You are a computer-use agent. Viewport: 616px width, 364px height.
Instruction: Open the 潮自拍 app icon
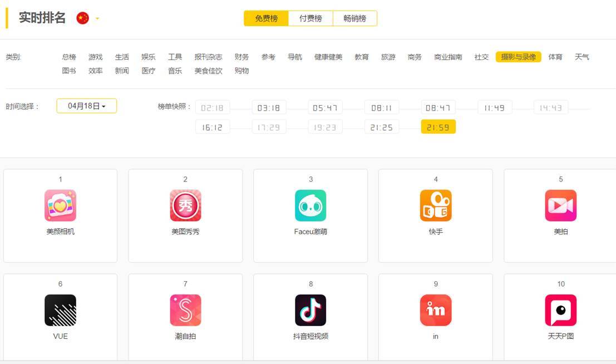click(x=185, y=310)
